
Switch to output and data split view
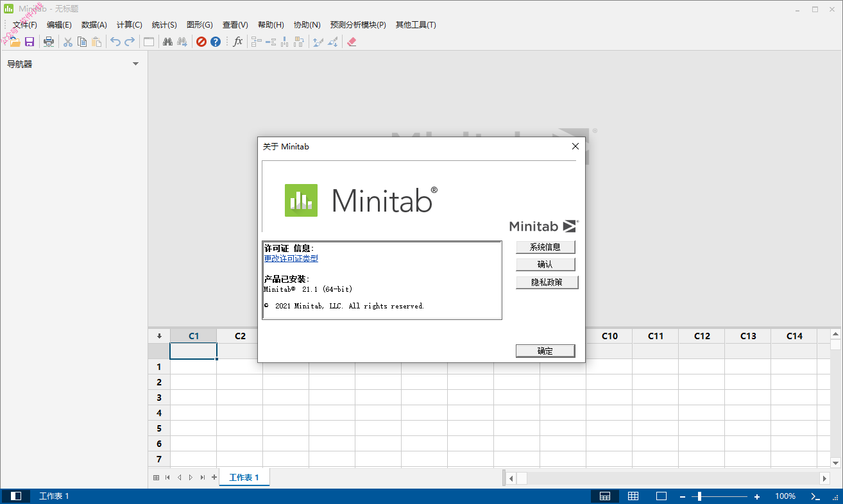[605, 496]
